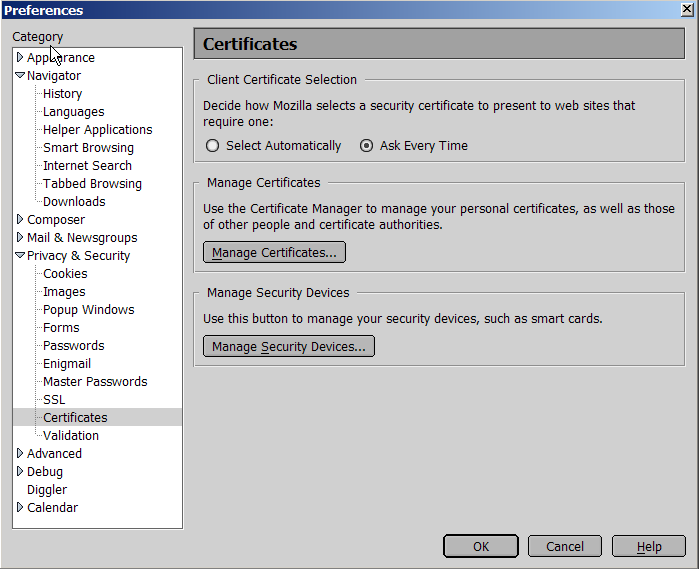Open Internet Search settings
This screenshot has height=569, width=699.
pyautogui.click(x=87, y=165)
